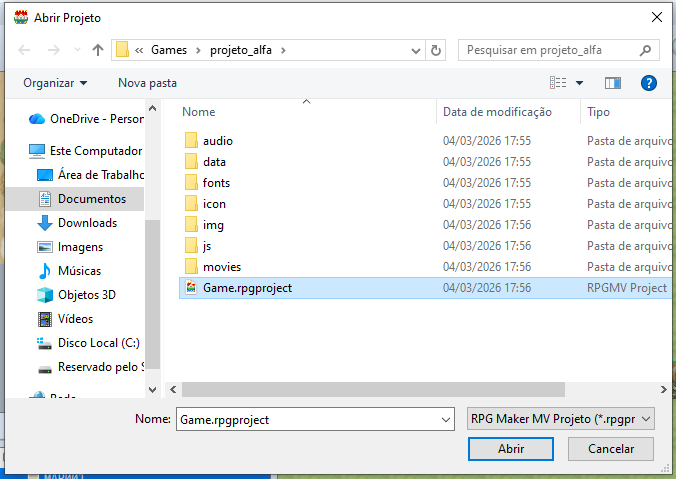Image resolution: width=676 pixels, height=479 pixels.
Task: Refresh the projeto_alfa folder view
Action: tap(435, 50)
